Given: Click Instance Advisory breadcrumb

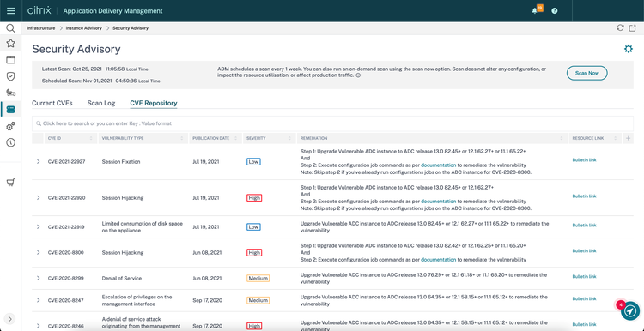Looking at the screenshot, I should click(x=84, y=28).
